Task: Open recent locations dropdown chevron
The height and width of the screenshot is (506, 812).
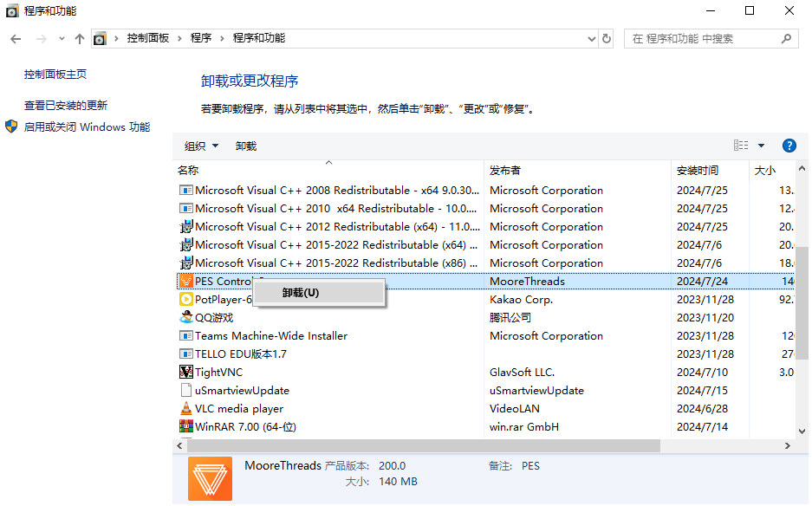Action: 62,39
